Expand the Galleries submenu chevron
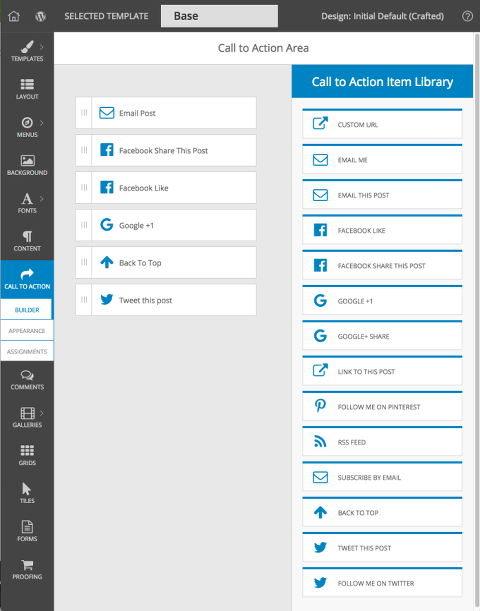 (x=42, y=413)
